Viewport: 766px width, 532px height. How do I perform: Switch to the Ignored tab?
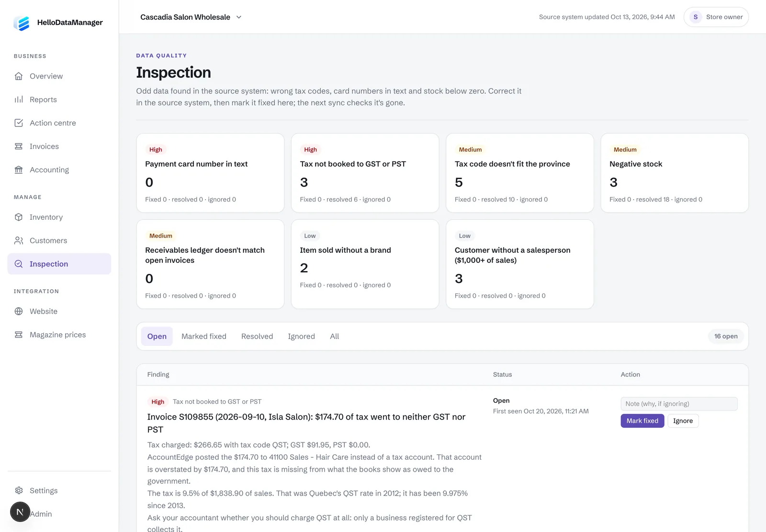point(302,336)
